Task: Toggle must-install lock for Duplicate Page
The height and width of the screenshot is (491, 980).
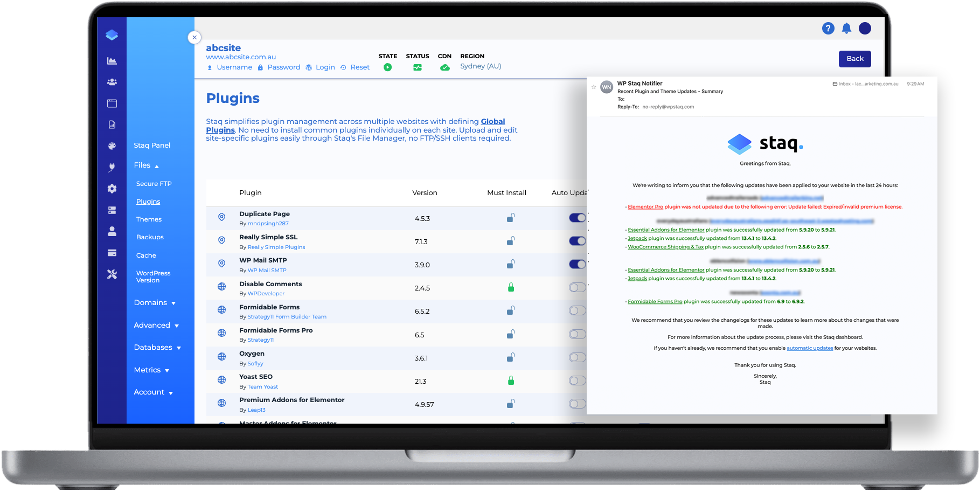Action: [511, 218]
